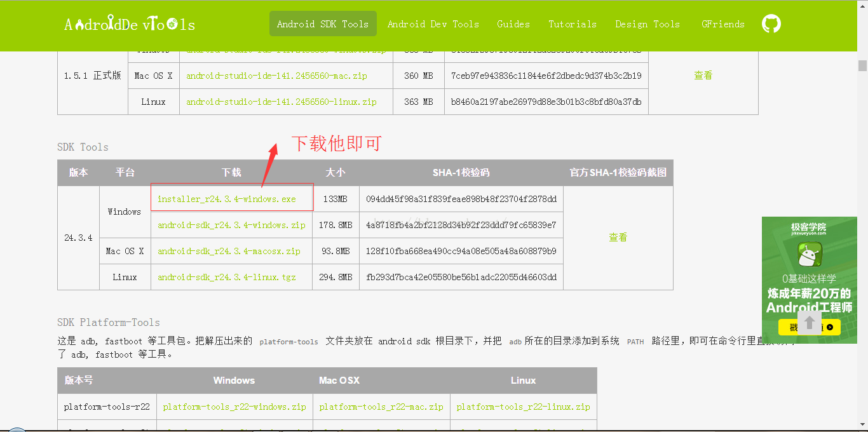
Task: Open the Tutorials menu item
Action: 573,24
